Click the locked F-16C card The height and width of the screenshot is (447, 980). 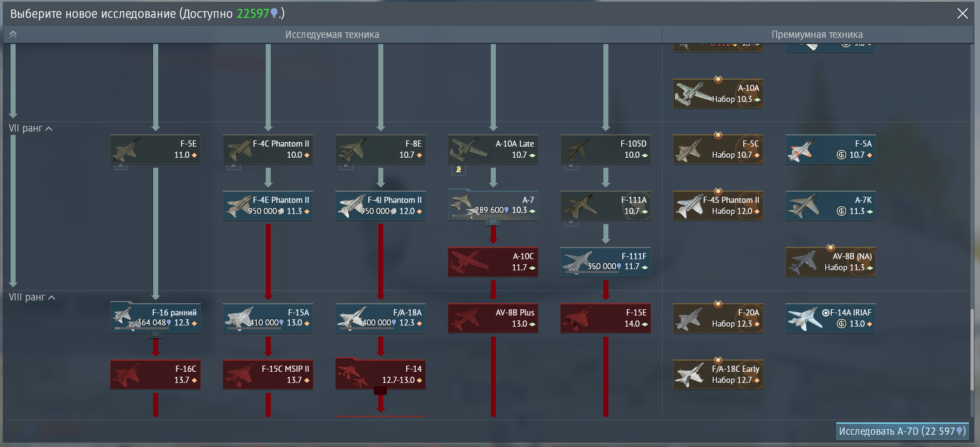click(x=155, y=375)
